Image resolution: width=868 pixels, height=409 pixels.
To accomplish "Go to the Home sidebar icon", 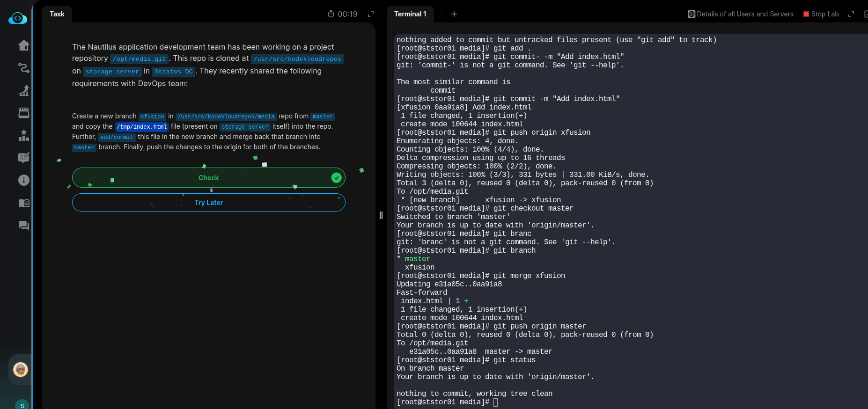I will 24,45.
